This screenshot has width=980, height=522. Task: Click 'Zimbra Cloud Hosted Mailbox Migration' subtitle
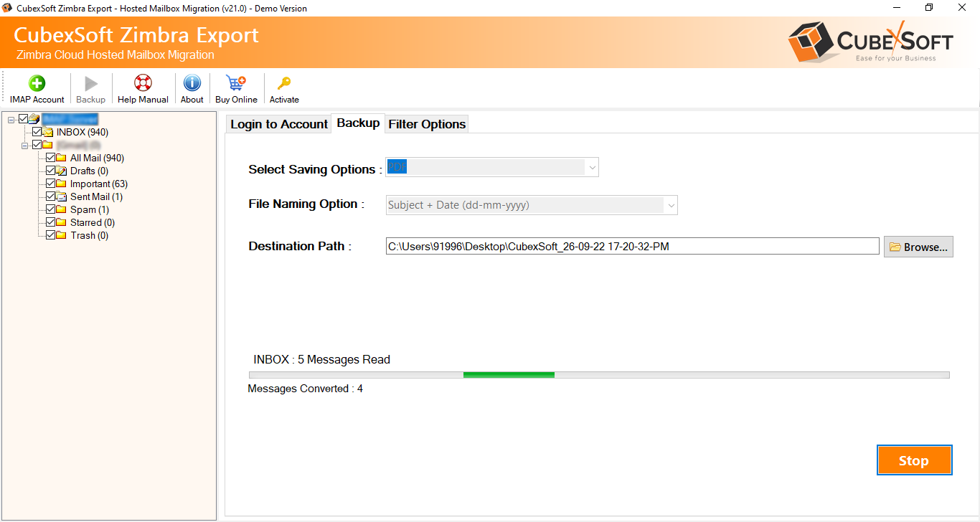click(115, 55)
